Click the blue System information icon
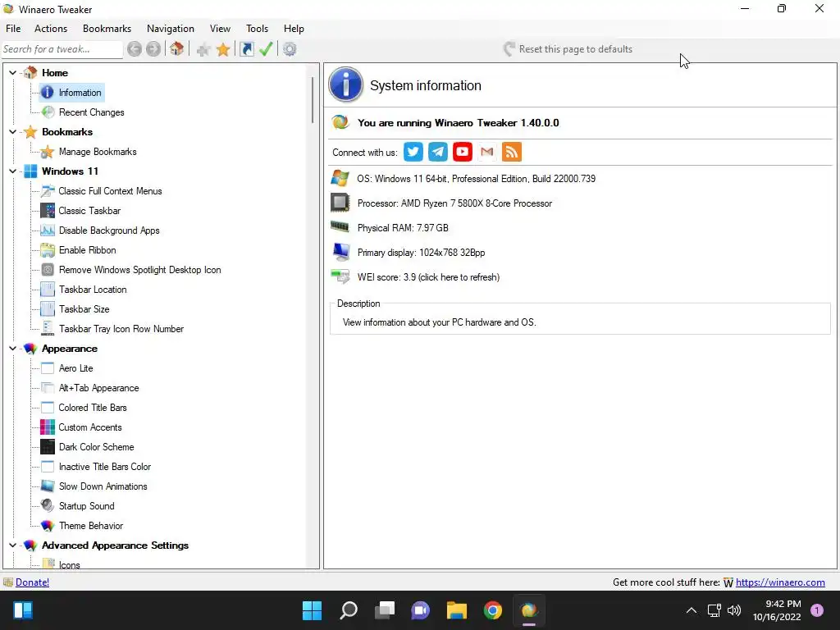 [x=345, y=84]
